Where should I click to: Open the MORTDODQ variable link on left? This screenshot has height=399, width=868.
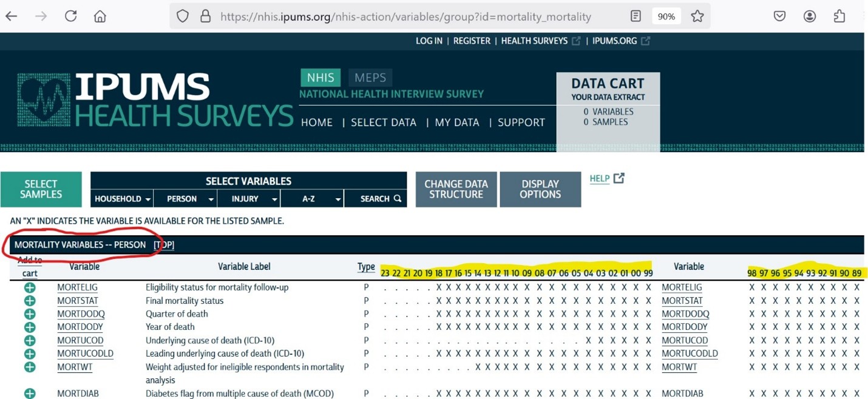pyautogui.click(x=81, y=314)
